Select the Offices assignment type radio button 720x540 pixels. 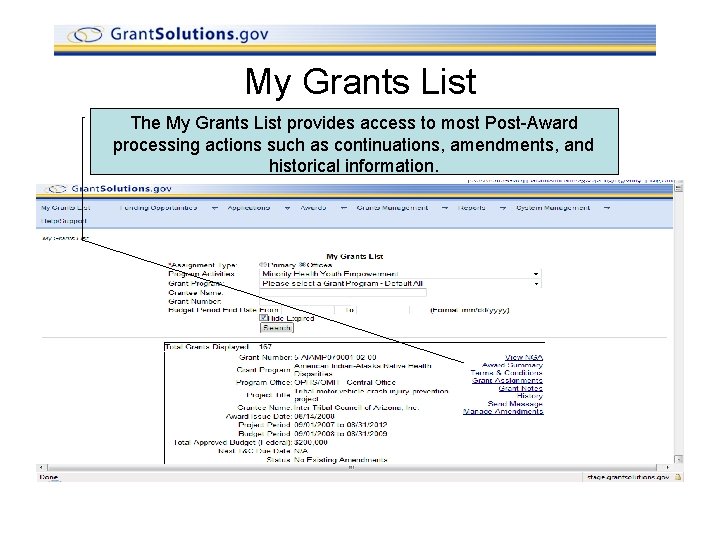[302, 264]
